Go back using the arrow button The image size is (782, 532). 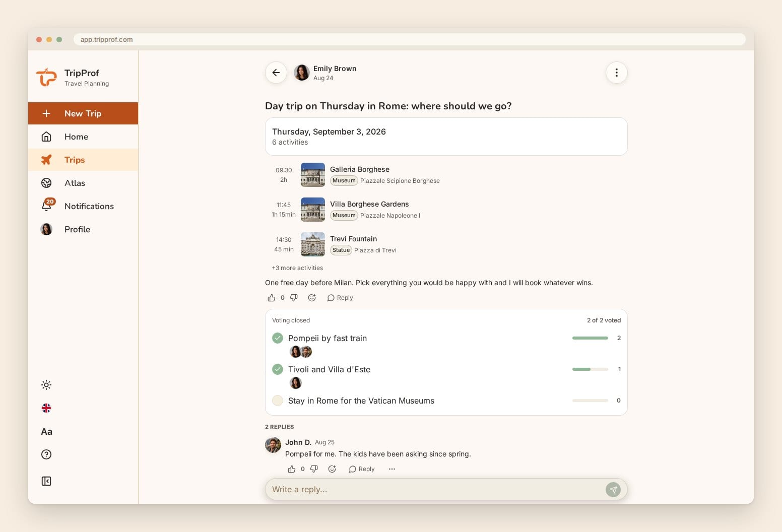[x=276, y=73]
